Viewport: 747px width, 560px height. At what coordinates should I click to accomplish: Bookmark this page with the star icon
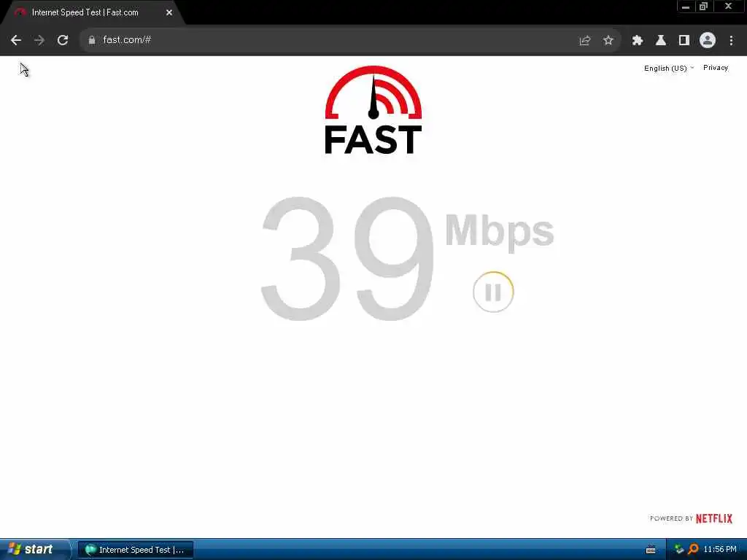tap(608, 41)
